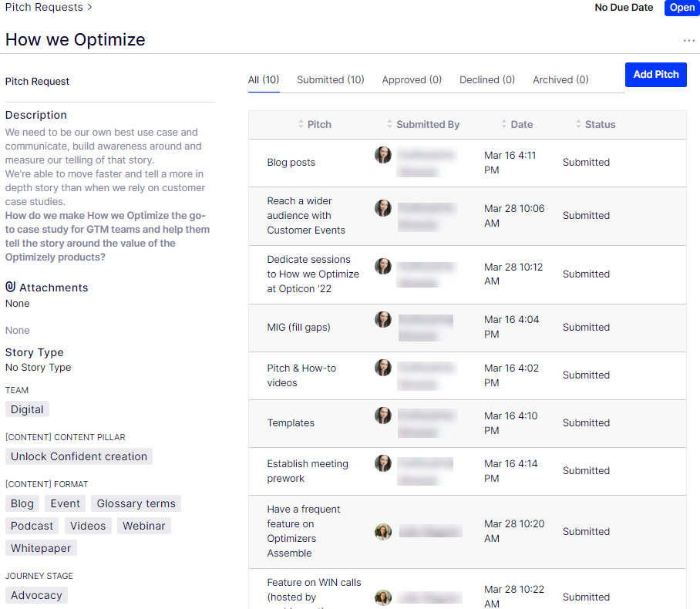Screen dimensions: 700x609
Task: Click the Podcast format tag
Action: [32, 526]
